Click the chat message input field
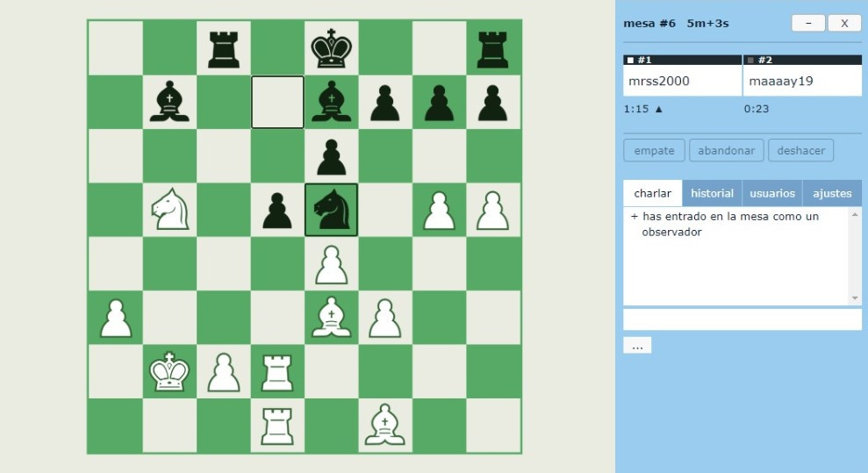Screen dimensions: 868x473 coord(742,319)
